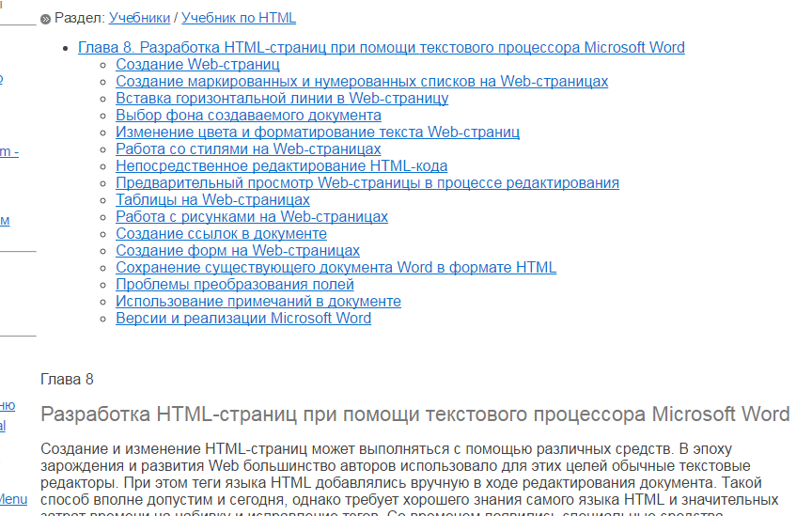Viewport: 812px width, 516px height.
Task: Open Сохранение существующего документа Word link
Action: (x=336, y=268)
